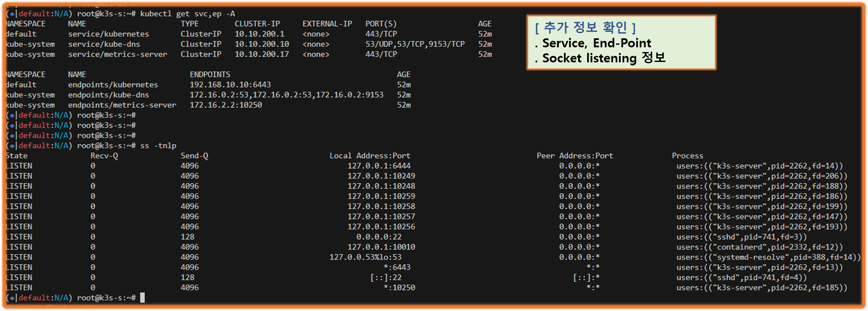Click endpoint address 192.168.10.10:6443
The height and width of the screenshot is (311, 868).
230,85
